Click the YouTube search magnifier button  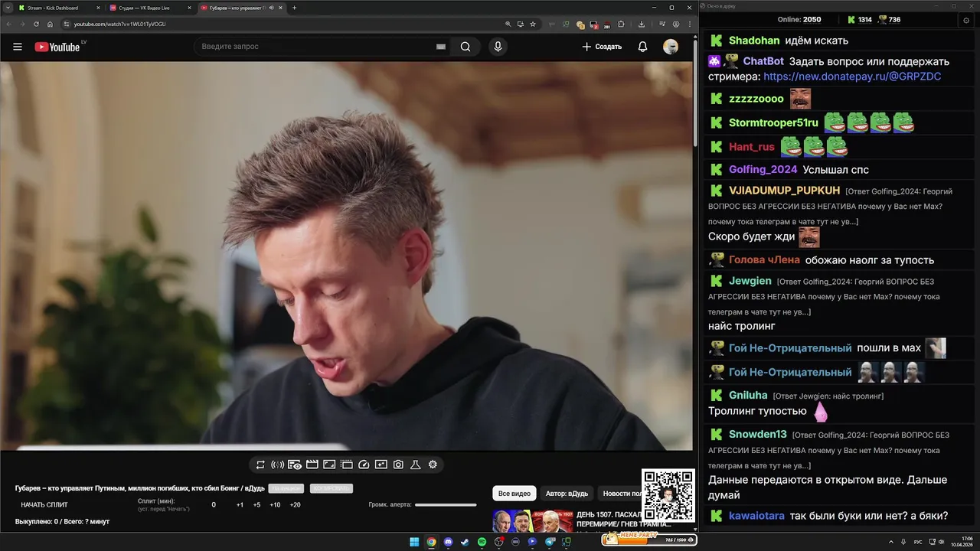[465, 47]
